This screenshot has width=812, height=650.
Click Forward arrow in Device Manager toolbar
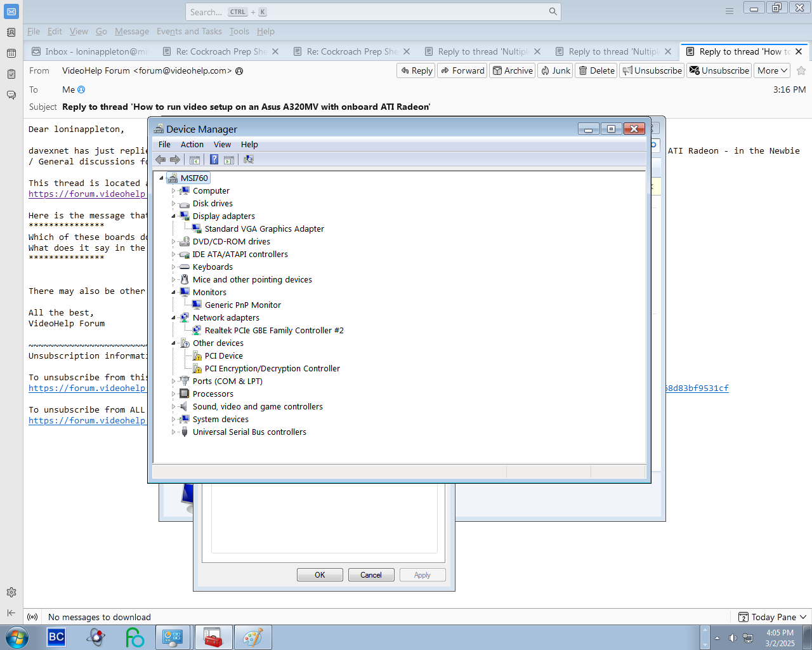(175, 159)
